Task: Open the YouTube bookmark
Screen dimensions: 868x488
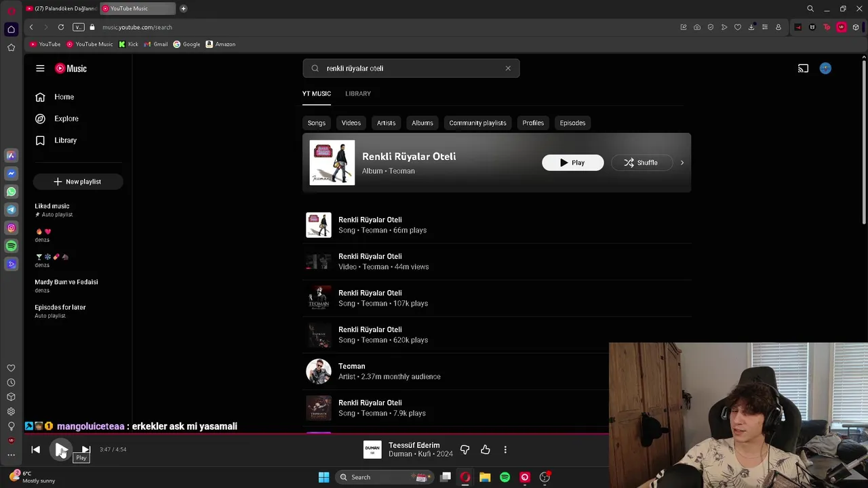Action: click(x=45, y=44)
